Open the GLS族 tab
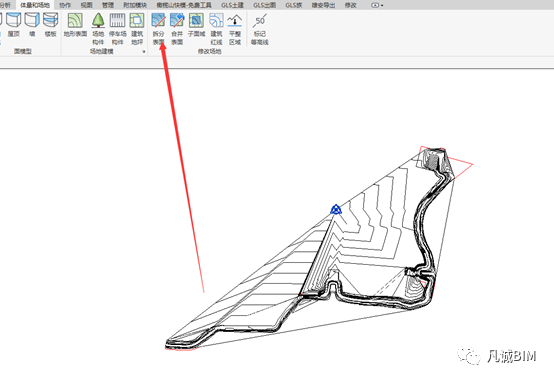The height and width of the screenshot is (381, 554). (x=294, y=5)
